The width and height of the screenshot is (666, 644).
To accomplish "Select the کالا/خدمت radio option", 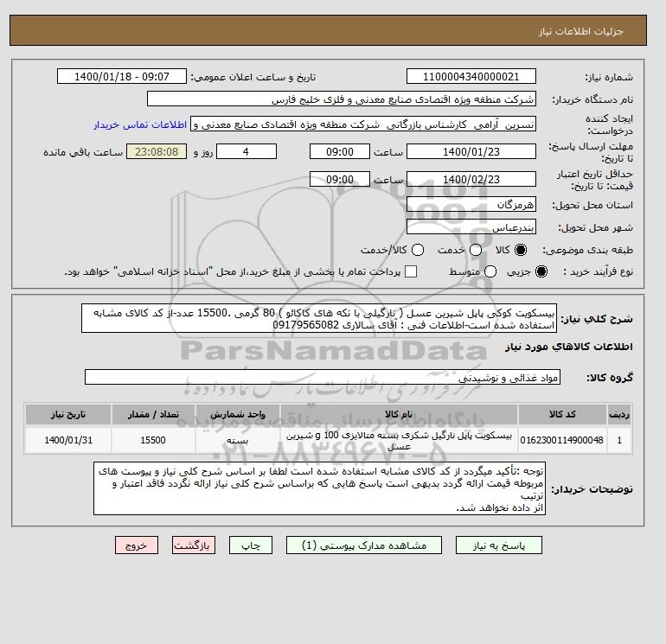I will (x=418, y=250).
